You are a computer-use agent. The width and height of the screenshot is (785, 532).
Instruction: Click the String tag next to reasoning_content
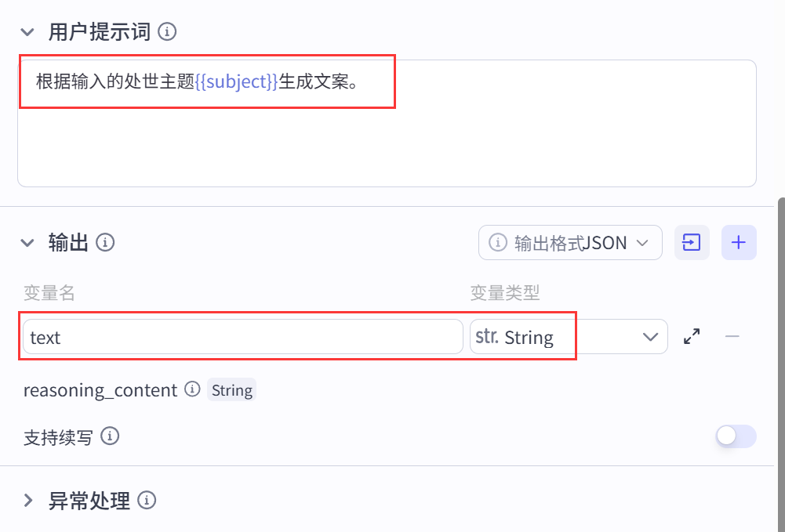pyautogui.click(x=231, y=389)
